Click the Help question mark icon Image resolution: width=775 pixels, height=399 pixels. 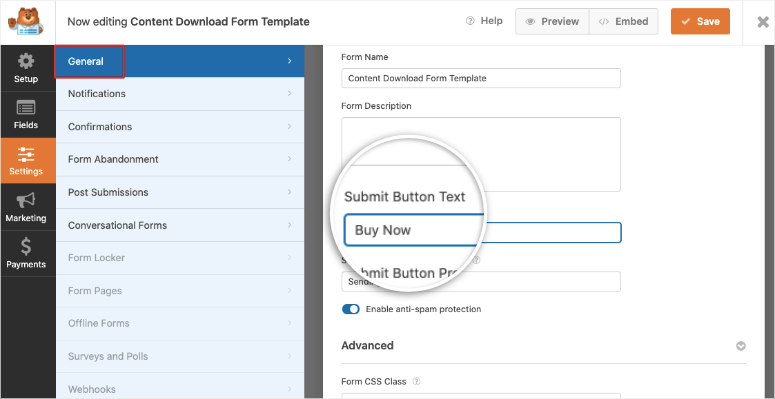click(x=470, y=21)
